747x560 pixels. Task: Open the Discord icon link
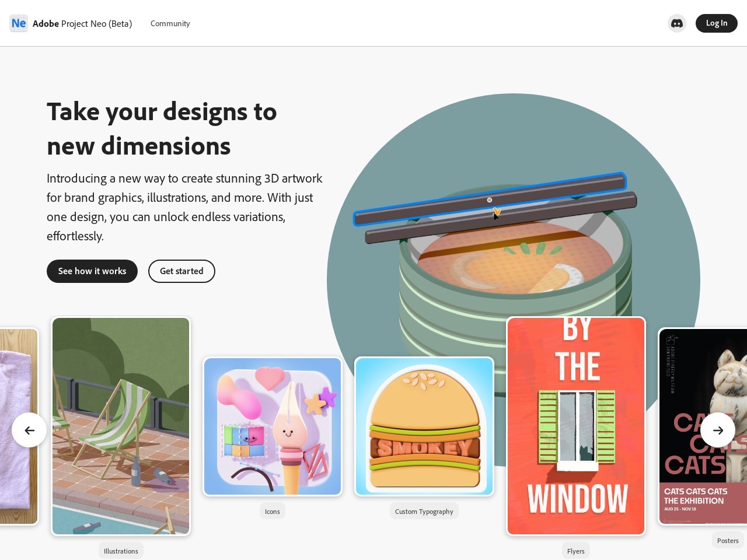tap(677, 23)
